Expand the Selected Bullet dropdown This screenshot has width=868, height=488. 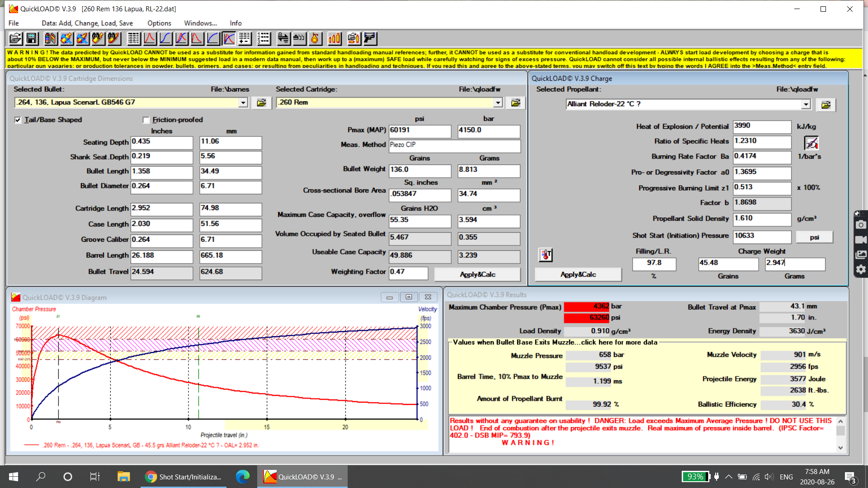point(243,103)
